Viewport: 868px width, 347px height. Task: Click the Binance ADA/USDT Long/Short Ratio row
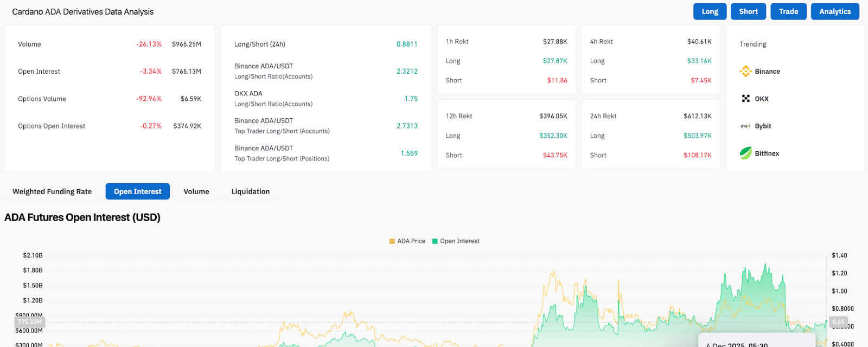pyautogui.click(x=326, y=71)
